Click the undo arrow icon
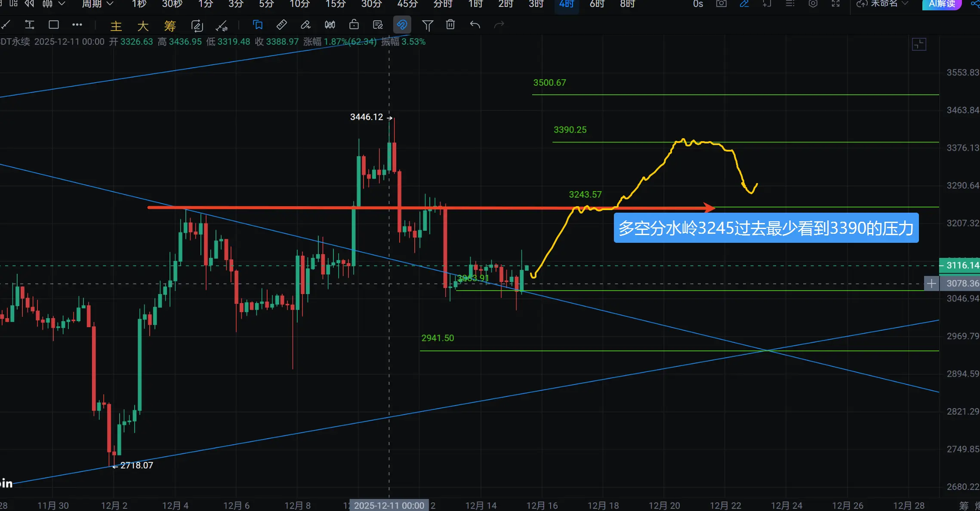This screenshot has height=511, width=980. point(475,25)
